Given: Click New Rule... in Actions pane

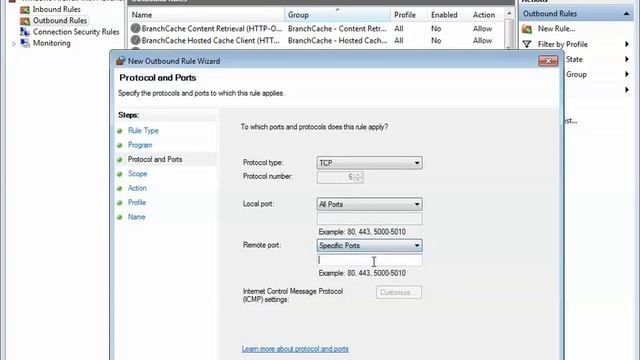Looking at the screenshot, I should pos(556,29).
